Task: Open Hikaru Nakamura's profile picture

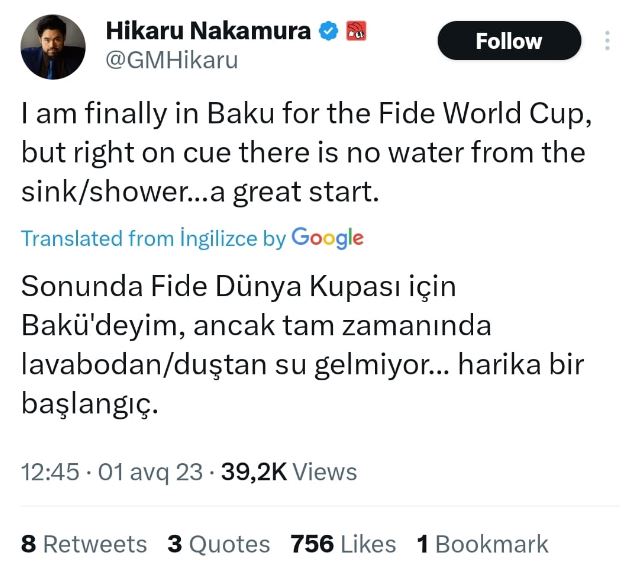Action: click(53, 47)
